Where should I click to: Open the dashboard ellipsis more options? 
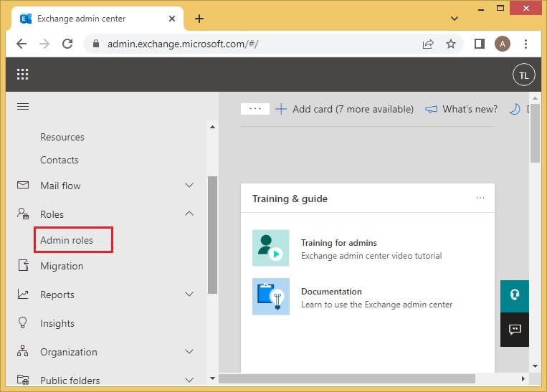pyautogui.click(x=255, y=109)
